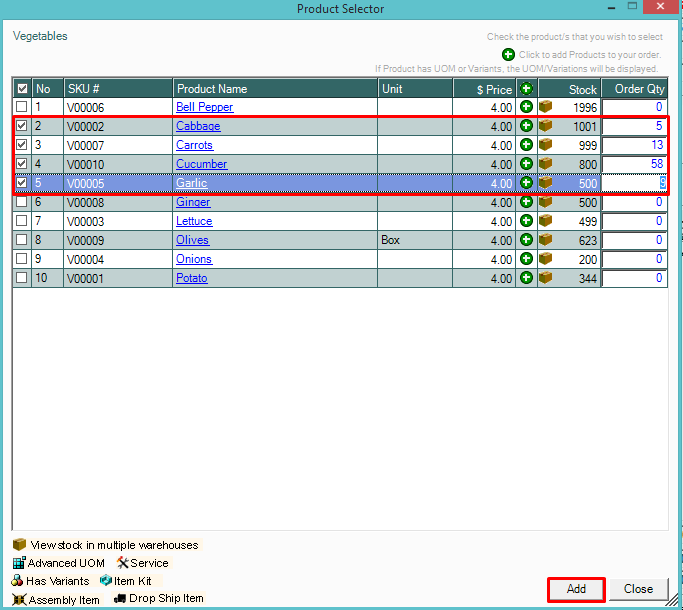
Task: Uncheck the Cucumber row checkbox
Action: 22,164
